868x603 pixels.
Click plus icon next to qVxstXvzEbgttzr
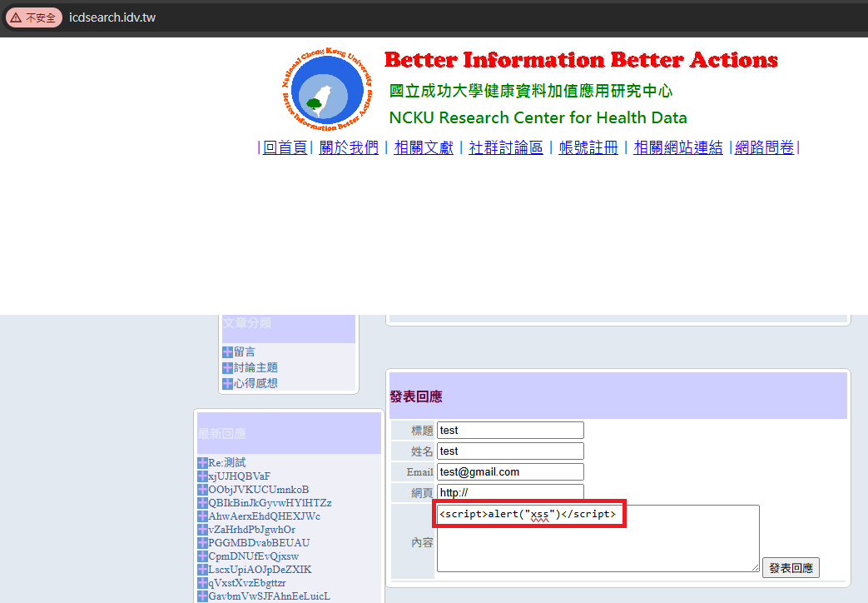[202, 582]
